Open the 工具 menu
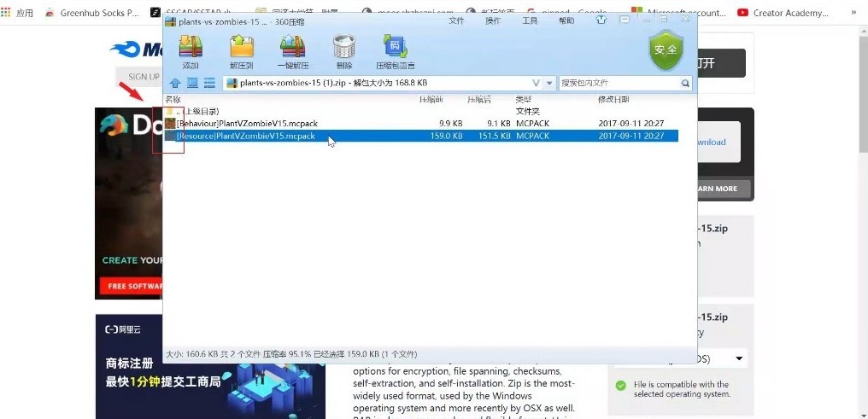Screen dimensions: 868x419 pyautogui.click(x=530, y=20)
